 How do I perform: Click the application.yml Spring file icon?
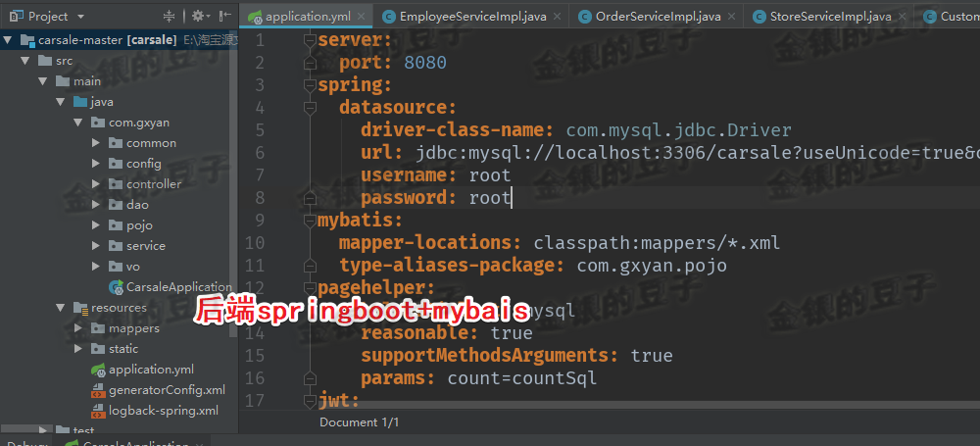(x=98, y=370)
